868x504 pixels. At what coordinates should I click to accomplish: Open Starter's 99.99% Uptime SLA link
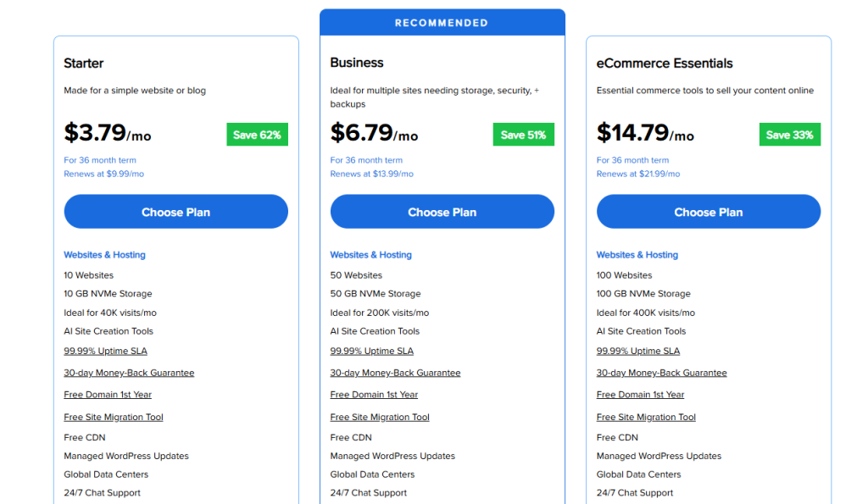pyautogui.click(x=105, y=352)
